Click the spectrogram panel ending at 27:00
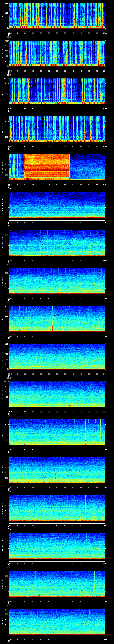Image resolution: width=114 pixels, height=644 pixels. pos(57,470)
